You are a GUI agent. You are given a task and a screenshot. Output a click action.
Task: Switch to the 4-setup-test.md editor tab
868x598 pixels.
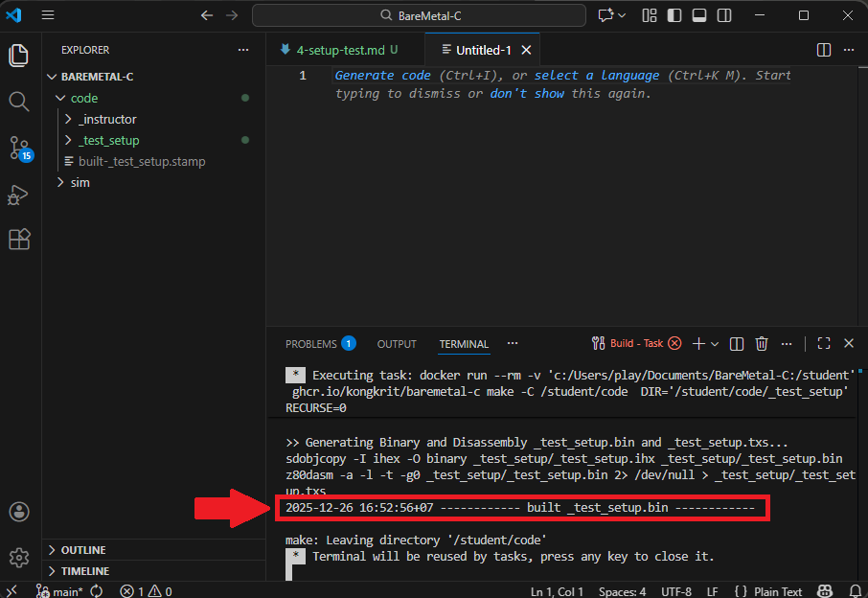point(337,50)
